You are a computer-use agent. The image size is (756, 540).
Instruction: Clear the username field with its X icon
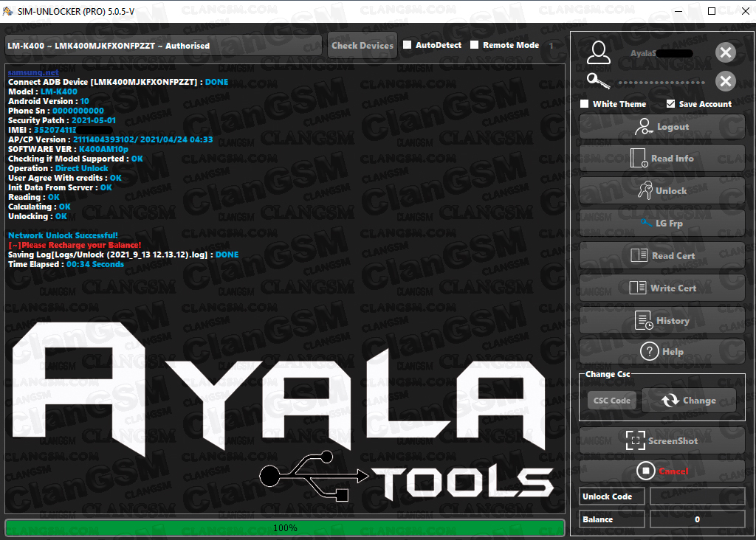click(x=726, y=52)
